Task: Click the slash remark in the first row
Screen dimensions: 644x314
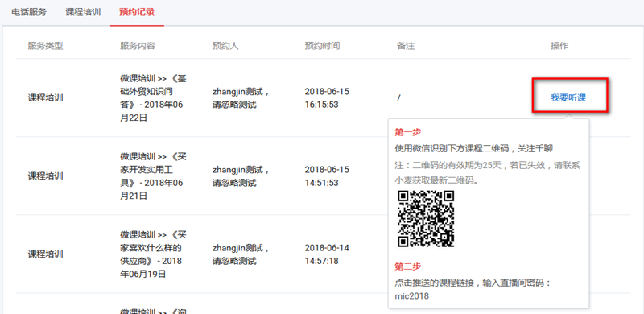Action: pos(398,97)
